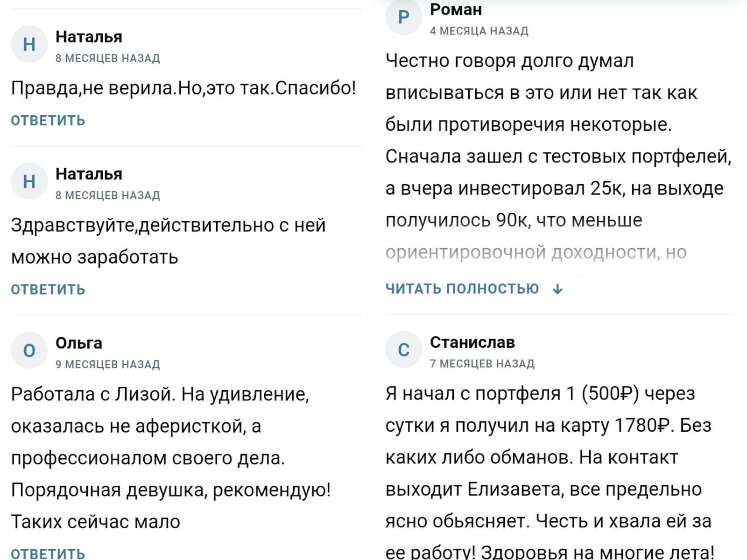Viewport: 747px width, 560px height.
Task: Reply to Ольга's review about Лиза
Action: click(x=48, y=553)
